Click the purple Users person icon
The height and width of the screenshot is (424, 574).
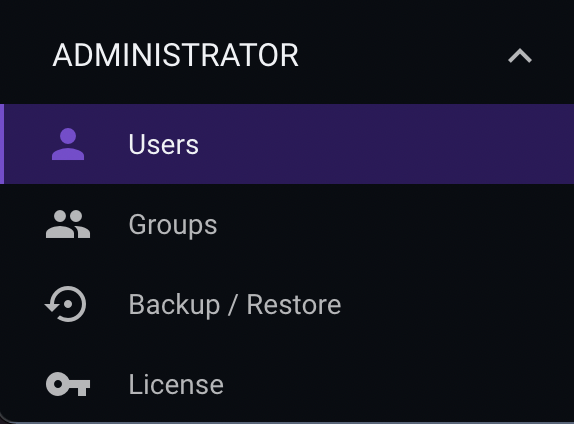tap(68, 144)
